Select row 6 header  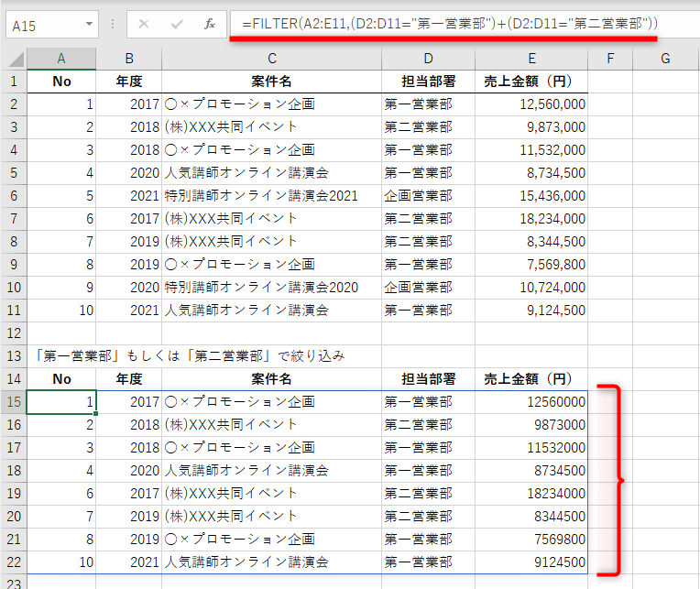pos(14,196)
